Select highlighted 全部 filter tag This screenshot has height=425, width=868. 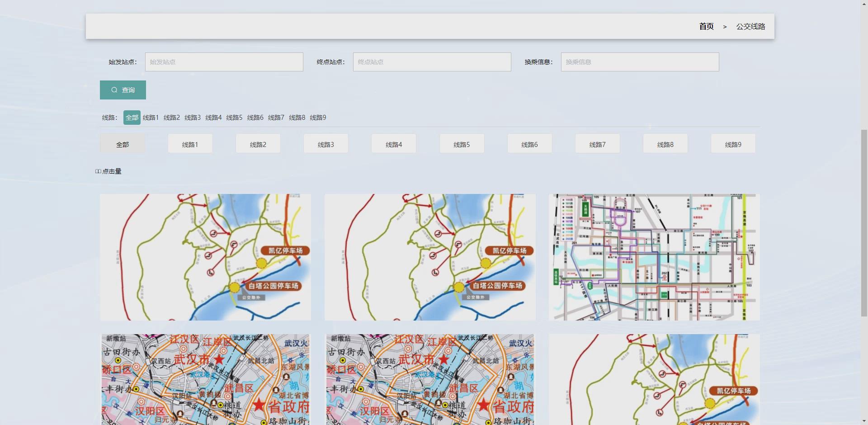[x=132, y=118]
